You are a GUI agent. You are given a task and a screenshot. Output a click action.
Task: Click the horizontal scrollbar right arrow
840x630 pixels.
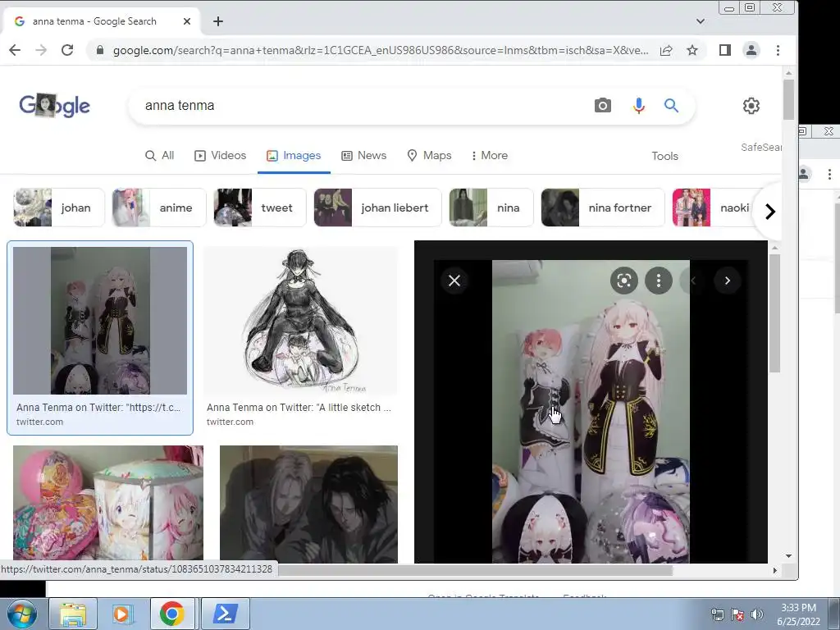click(774, 571)
